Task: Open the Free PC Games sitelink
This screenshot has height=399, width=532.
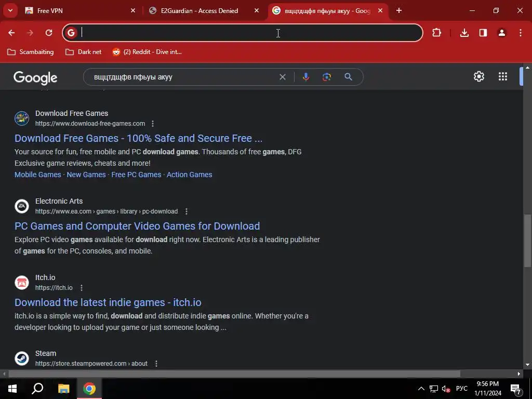Action: [x=136, y=175]
